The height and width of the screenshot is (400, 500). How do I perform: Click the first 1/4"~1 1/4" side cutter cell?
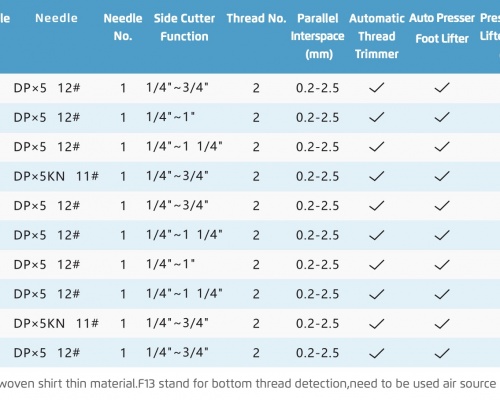click(184, 147)
